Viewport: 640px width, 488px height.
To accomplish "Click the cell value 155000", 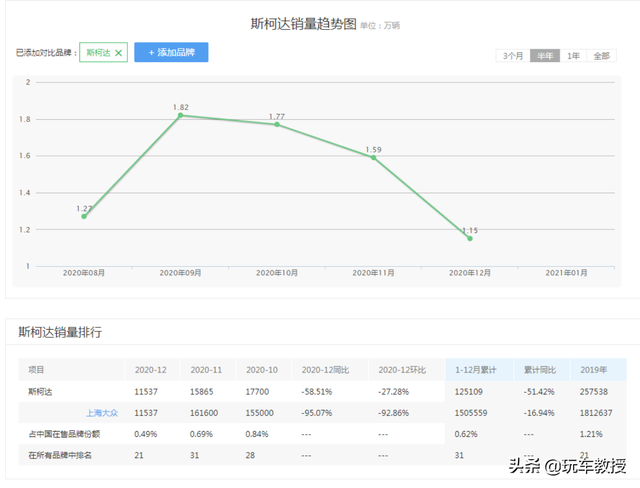I will [x=260, y=413].
